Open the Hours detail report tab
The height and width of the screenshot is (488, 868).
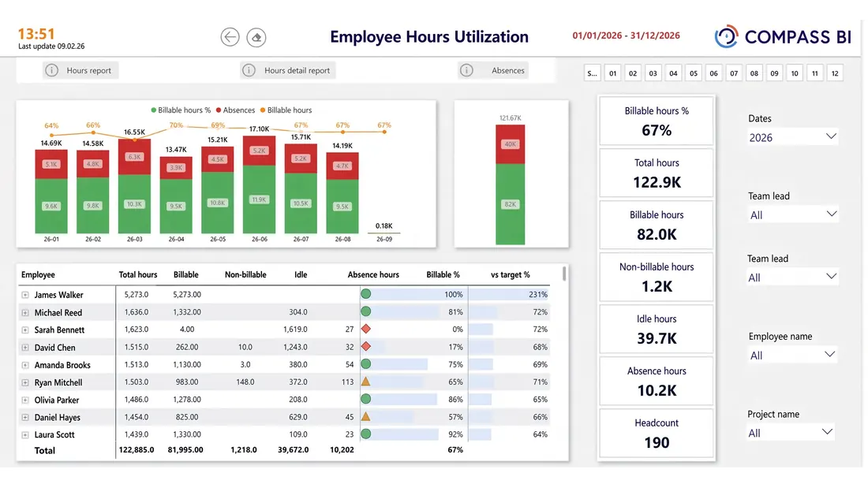288,70
